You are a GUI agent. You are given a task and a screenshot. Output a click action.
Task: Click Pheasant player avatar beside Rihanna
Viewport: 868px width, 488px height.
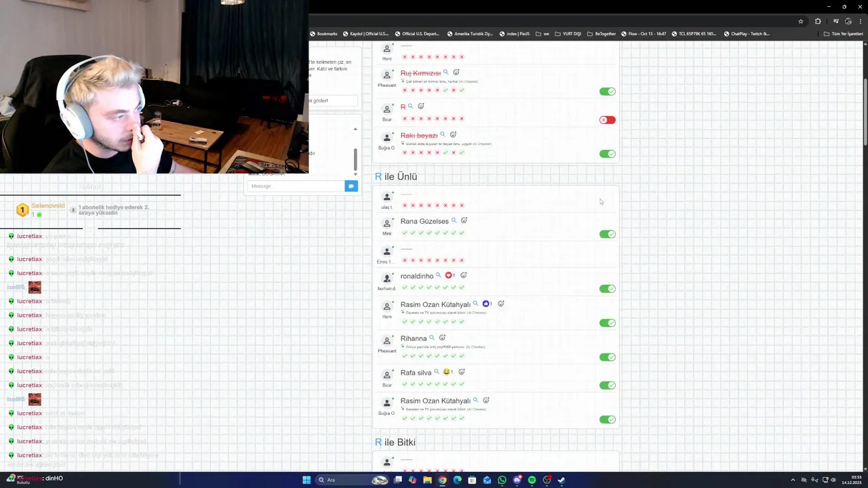point(387,341)
